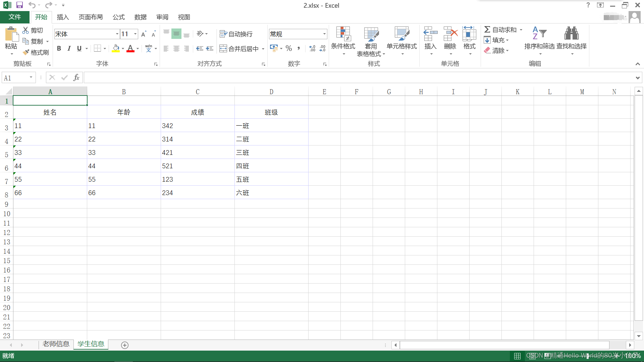The image size is (644, 362).
Task: Select column C header
Action: tap(198, 92)
